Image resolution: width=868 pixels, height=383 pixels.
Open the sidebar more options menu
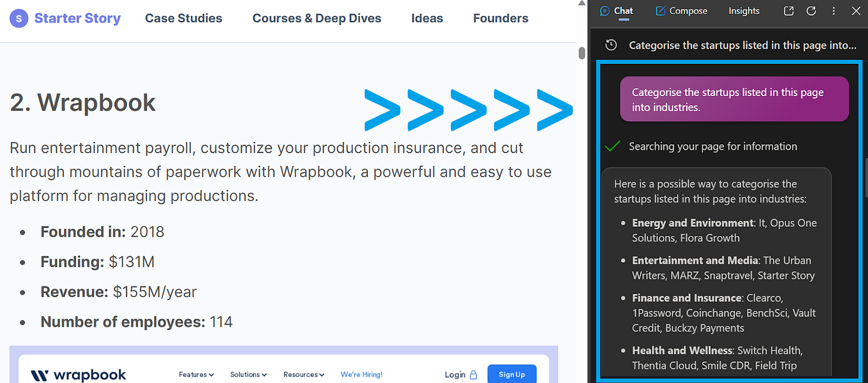[833, 11]
